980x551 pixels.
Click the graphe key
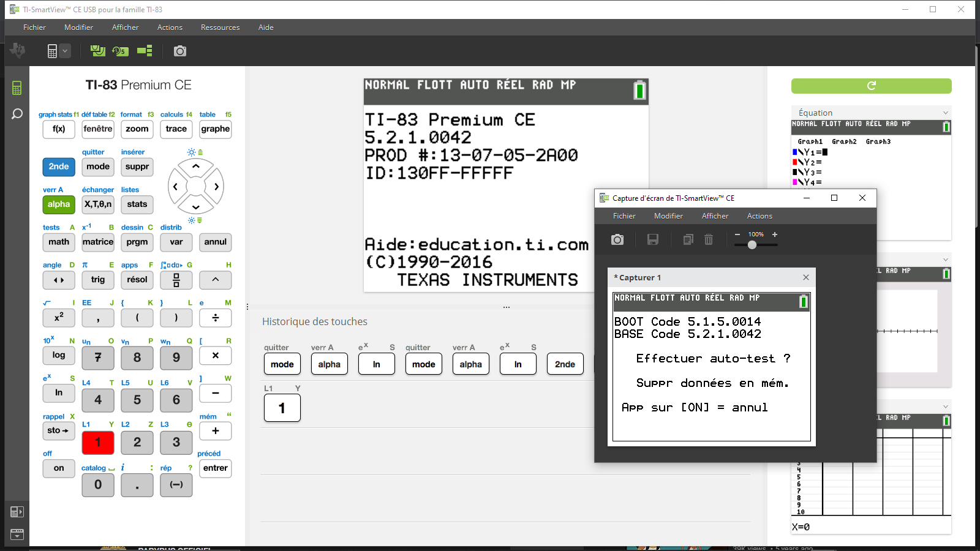pyautogui.click(x=216, y=129)
